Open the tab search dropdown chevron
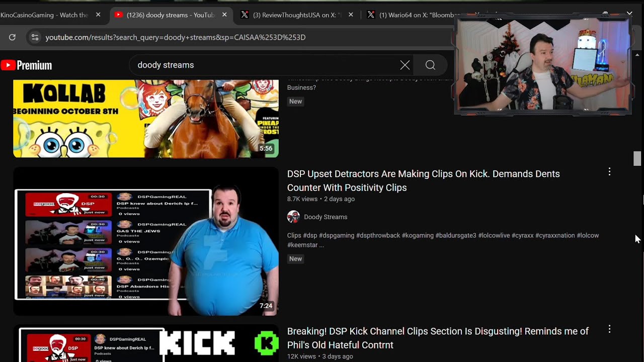 629,14
